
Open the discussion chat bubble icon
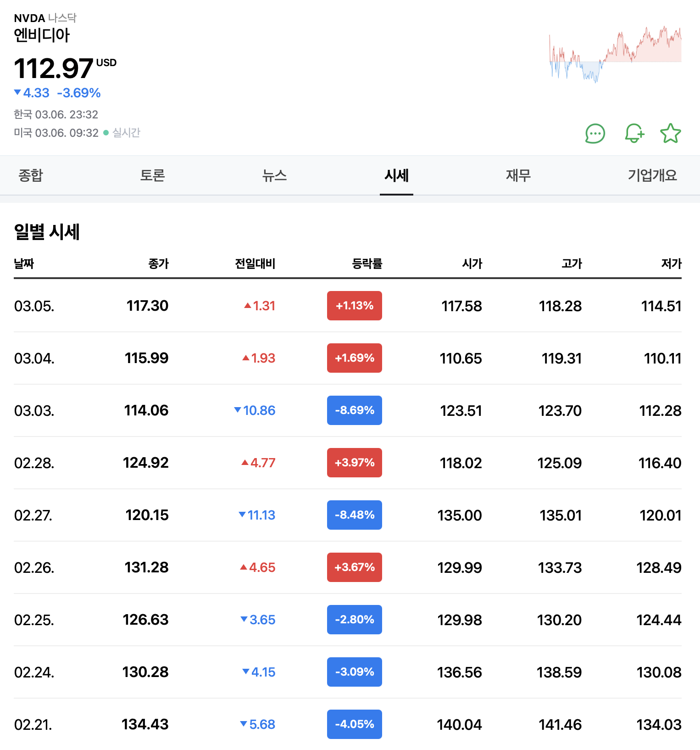coord(595,134)
